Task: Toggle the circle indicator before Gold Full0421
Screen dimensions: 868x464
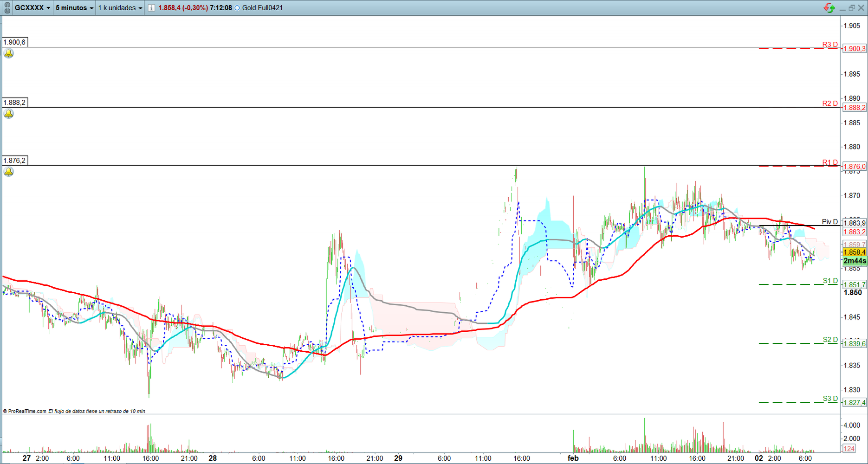Action: [x=237, y=8]
